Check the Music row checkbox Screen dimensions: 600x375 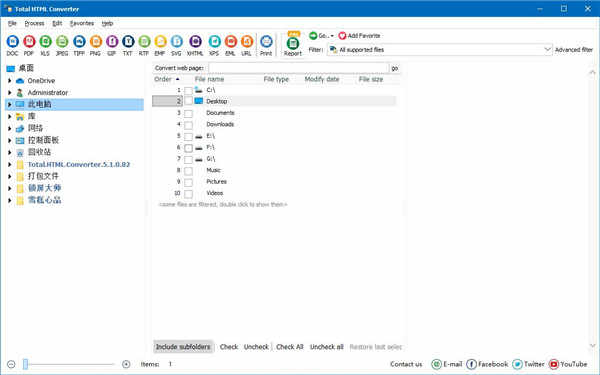click(188, 171)
